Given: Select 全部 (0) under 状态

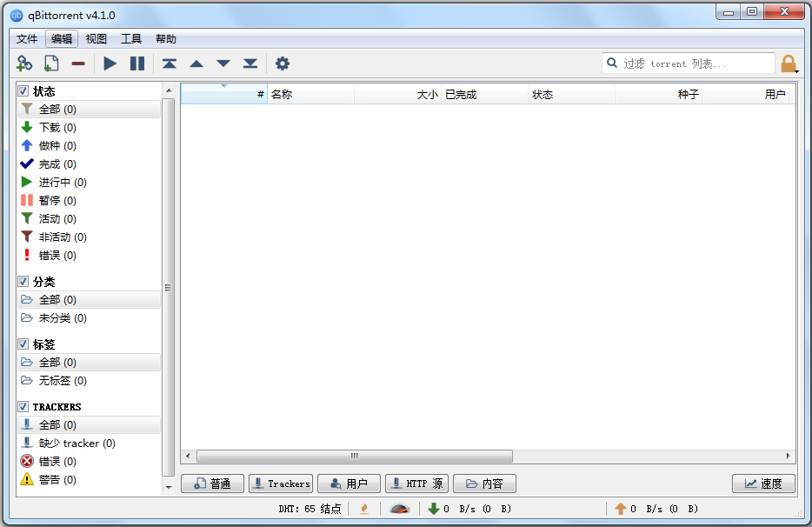Looking at the screenshot, I should click(89, 109).
